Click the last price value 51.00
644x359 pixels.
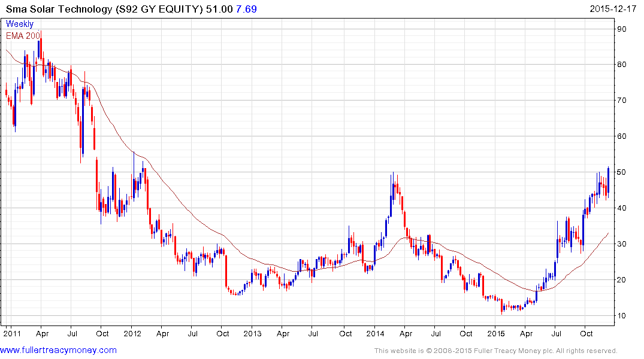tap(219, 9)
